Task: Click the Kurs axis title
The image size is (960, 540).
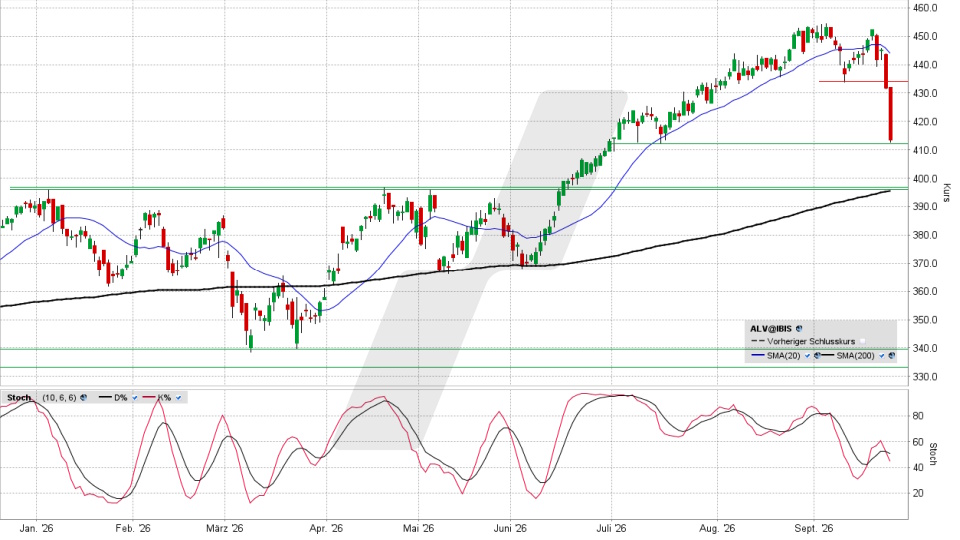Action: coord(947,192)
